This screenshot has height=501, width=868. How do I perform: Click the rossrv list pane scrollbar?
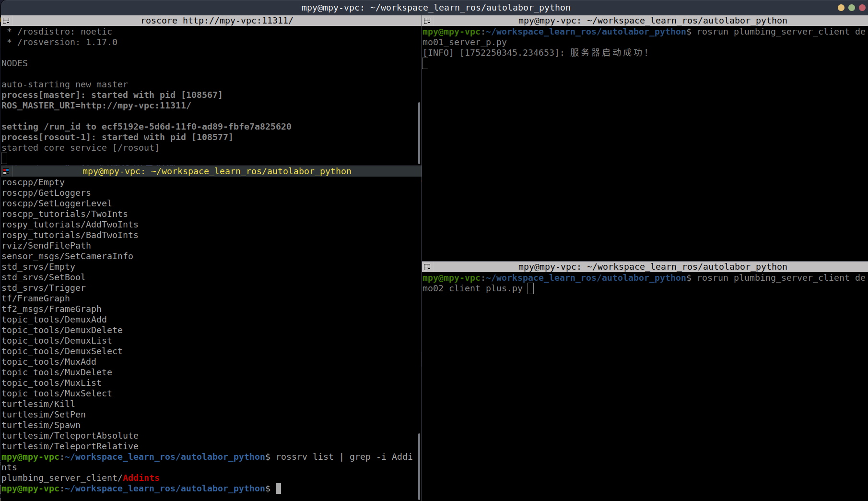point(419,465)
